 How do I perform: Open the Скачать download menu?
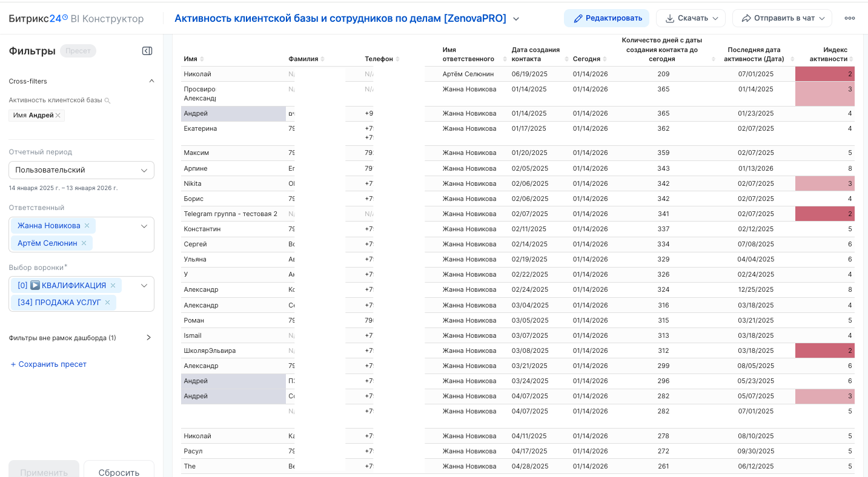[x=691, y=18]
